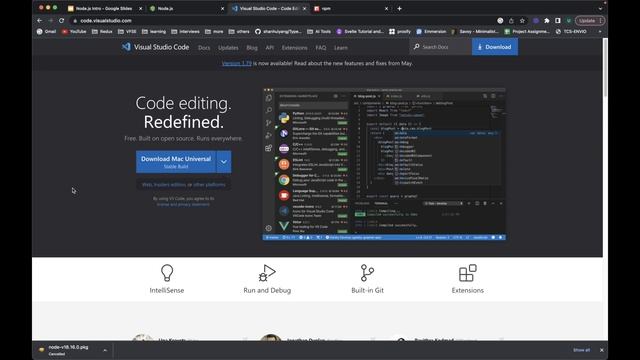Open Docs in the site navigation
The width and height of the screenshot is (640, 360).
tap(204, 48)
